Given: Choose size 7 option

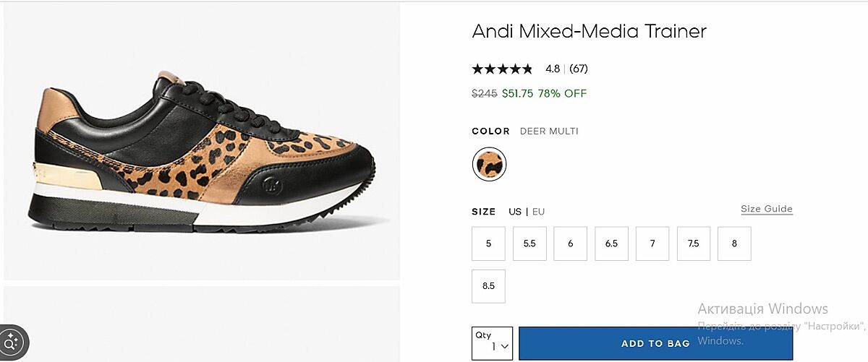Looking at the screenshot, I should pos(652,244).
